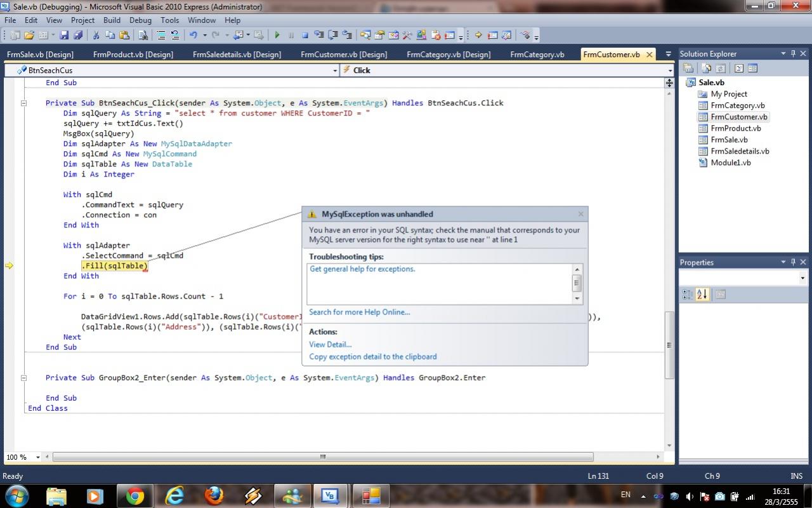Open Solution Explorer window position dropdown
This screenshot has width=812, height=508.
pyautogui.click(x=783, y=54)
